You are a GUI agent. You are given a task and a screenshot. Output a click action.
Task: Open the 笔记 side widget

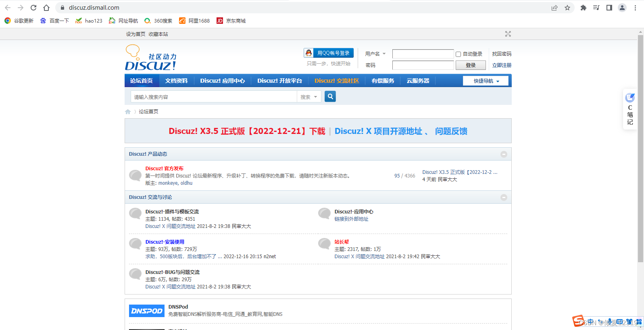pos(630,109)
